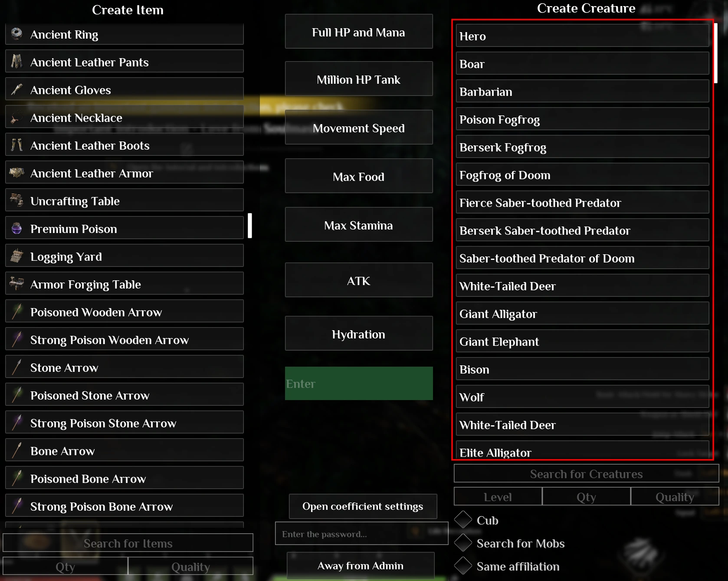Enable the Search for Mobs option
The image size is (728, 581).
click(463, 543)
